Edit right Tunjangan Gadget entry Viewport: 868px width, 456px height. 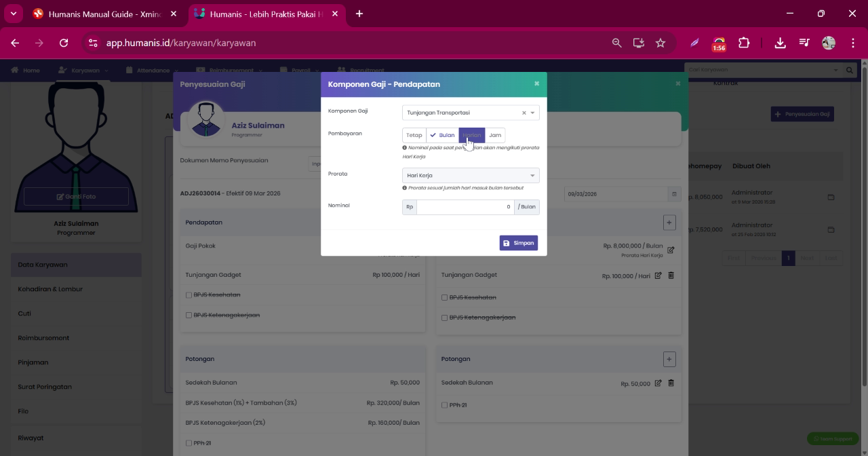pyautogui.click(x=658, y=275)
